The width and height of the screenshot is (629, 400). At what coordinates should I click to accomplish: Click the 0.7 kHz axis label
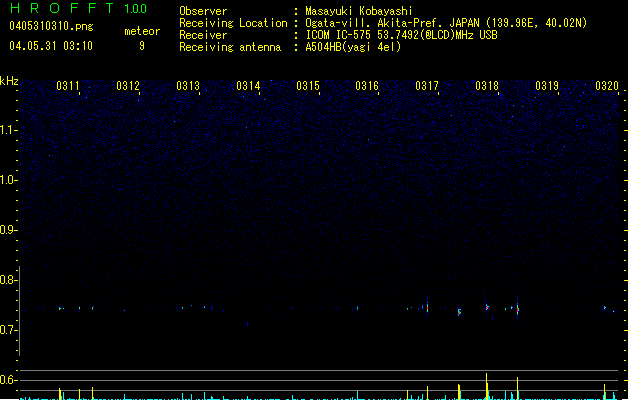click(8, 330)
